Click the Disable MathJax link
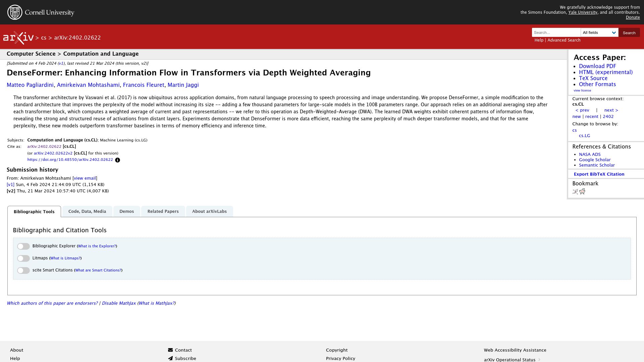 [x=119, y=303]
